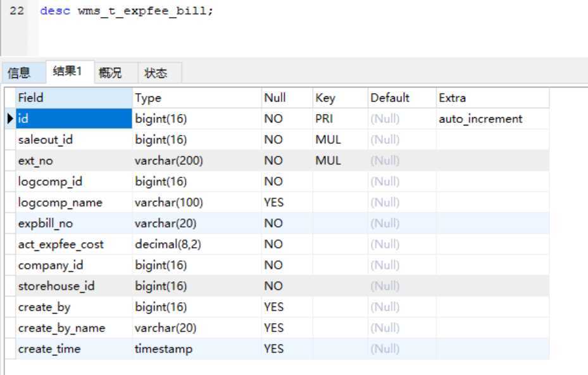Switch to the 信息 tab
Viewport: 588px width, 375px height.
coord(23,72)
